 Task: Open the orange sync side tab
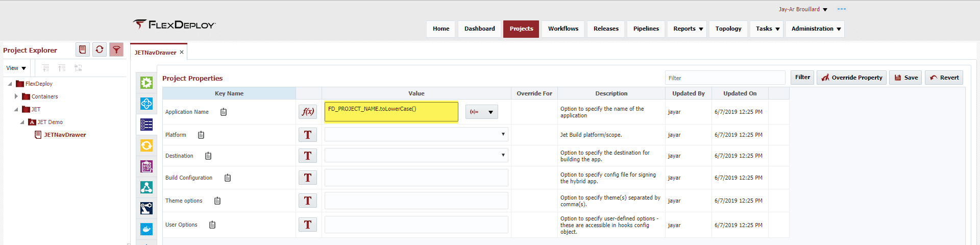pyautogui.click(x=146, y=145)
